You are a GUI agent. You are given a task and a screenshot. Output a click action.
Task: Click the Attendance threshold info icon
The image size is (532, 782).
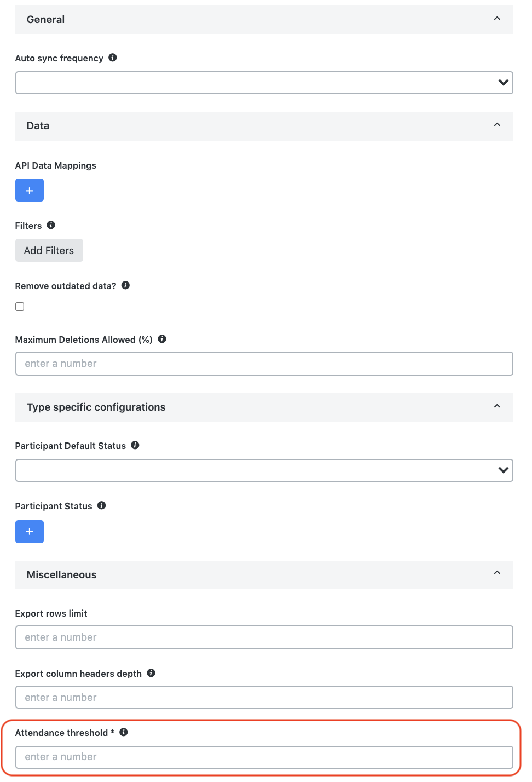(x=124, y=732)
